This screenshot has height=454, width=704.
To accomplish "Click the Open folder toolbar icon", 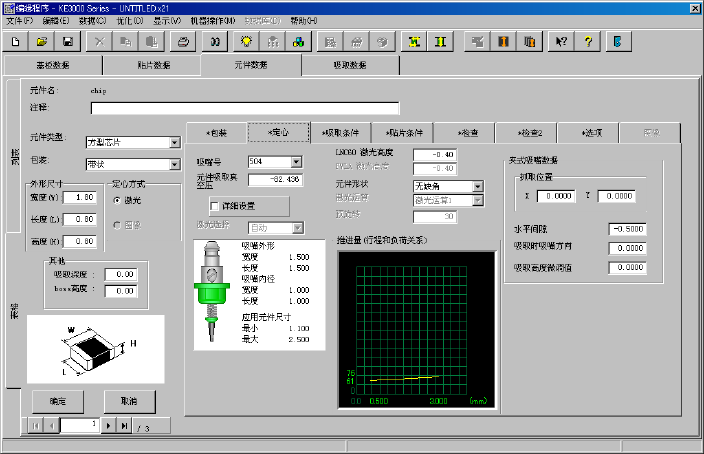I will [x=42, y=41].
